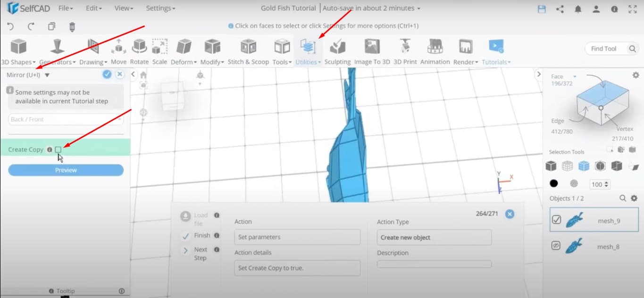Click Finish in the tutorial panel

pyautogui.click(x=201, y=235)
